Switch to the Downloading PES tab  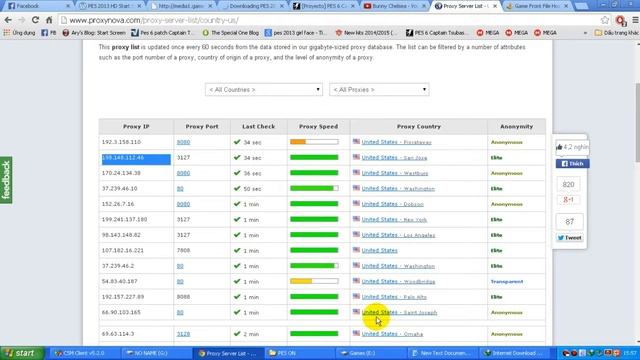pyautogui.click(x=252, y=6)
